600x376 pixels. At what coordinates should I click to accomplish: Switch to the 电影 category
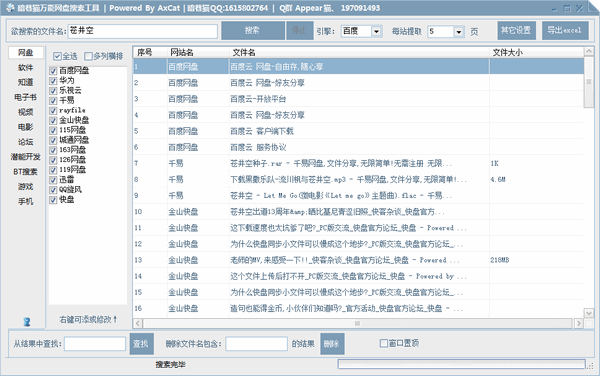coord(26,127)
